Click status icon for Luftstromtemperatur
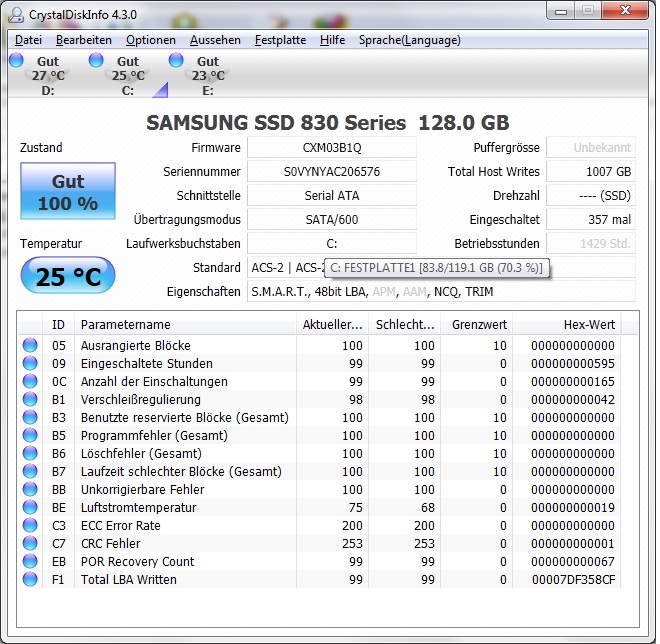 (30, 507)
